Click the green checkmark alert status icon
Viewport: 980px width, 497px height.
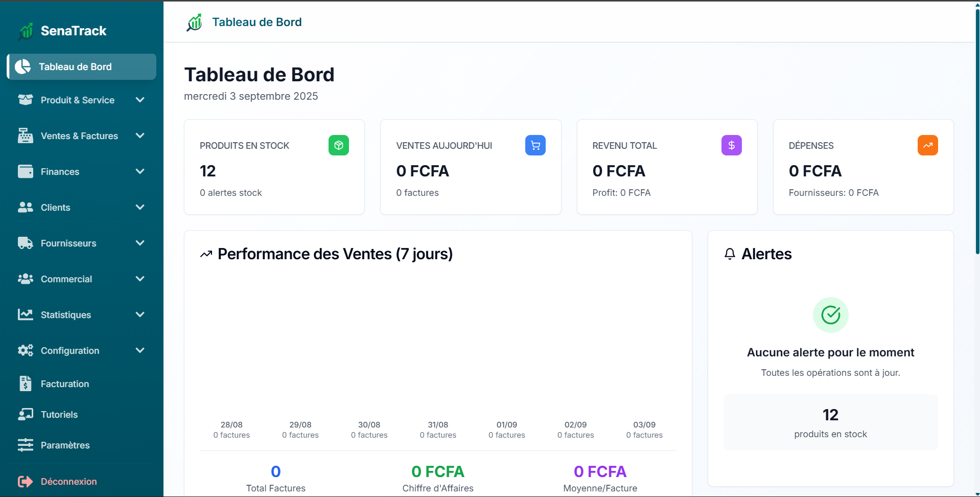pyautogui.click(x=830, y=315)
